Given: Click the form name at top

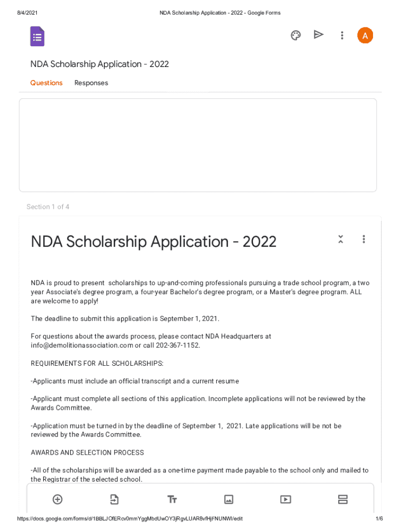Looking at the screenshot, I should 99,64.
